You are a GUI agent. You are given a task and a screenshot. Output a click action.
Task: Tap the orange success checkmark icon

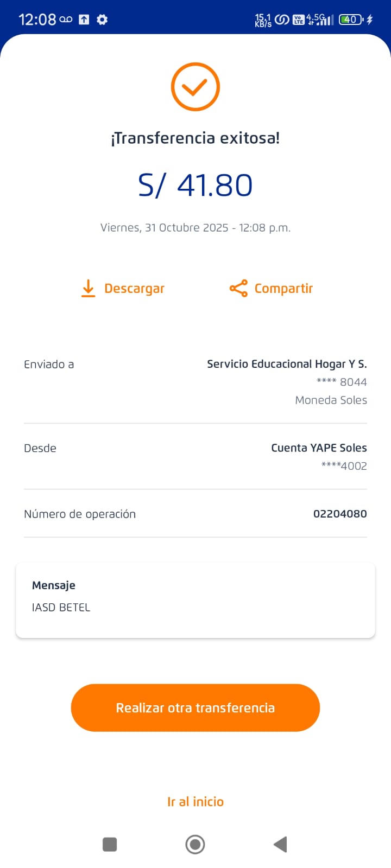[x=195, y=87]
